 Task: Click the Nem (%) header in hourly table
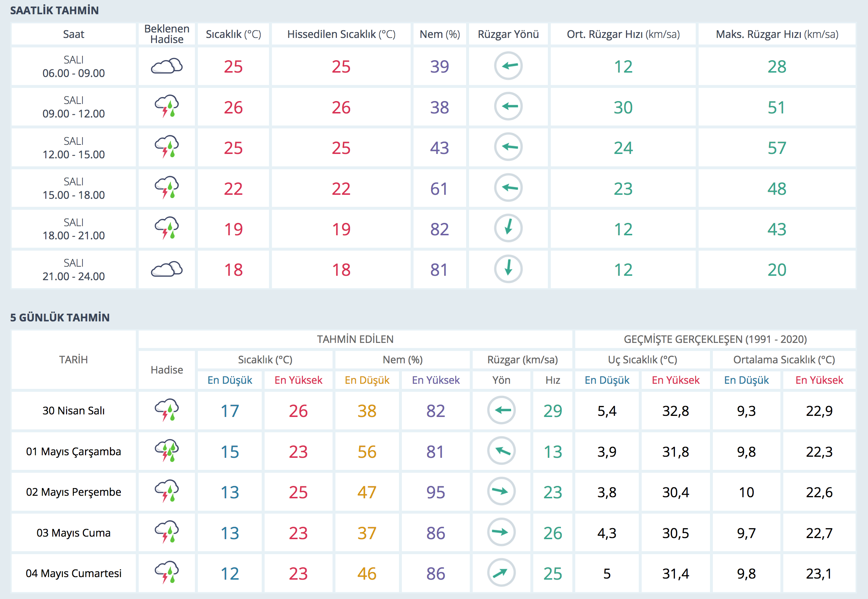(439, 34)
